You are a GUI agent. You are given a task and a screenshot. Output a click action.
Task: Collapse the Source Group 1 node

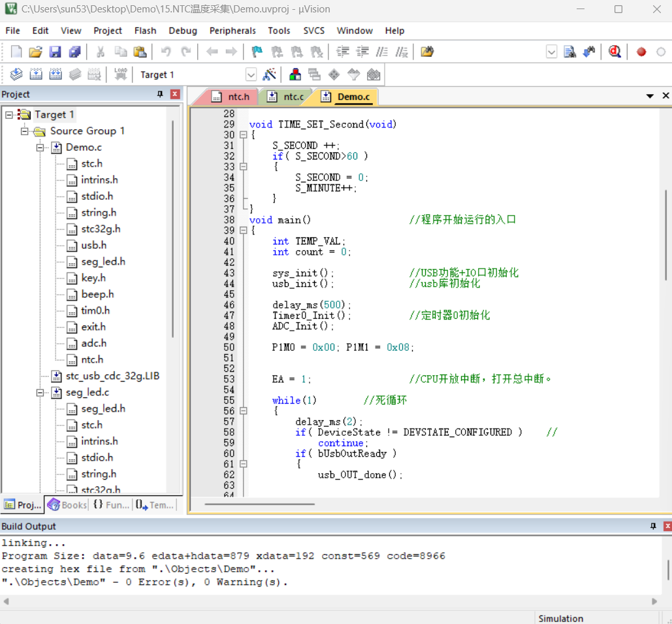(24, 131)
